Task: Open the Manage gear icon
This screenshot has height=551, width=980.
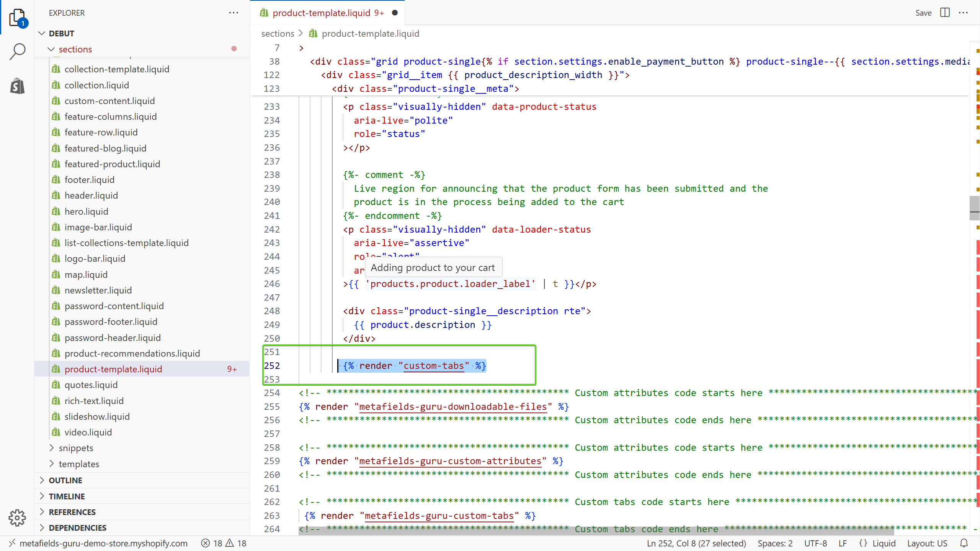Action: tap(17, 518)
